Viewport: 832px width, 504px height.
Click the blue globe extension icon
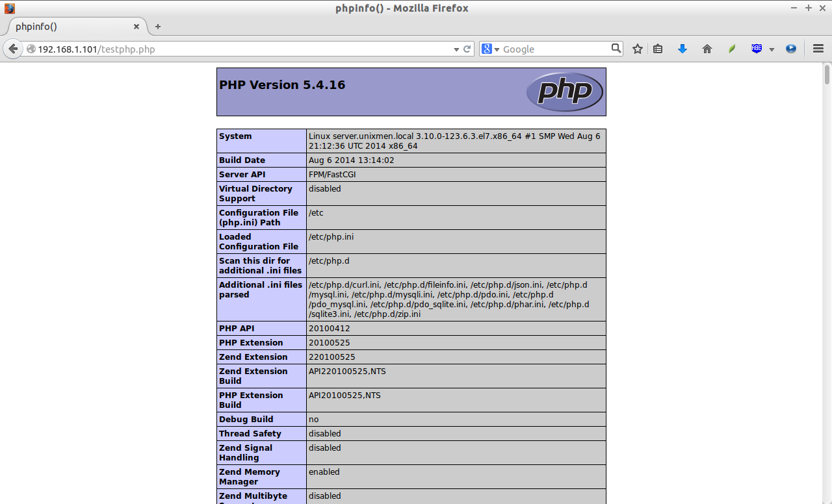pyautogui.click(x=791, y=49)
